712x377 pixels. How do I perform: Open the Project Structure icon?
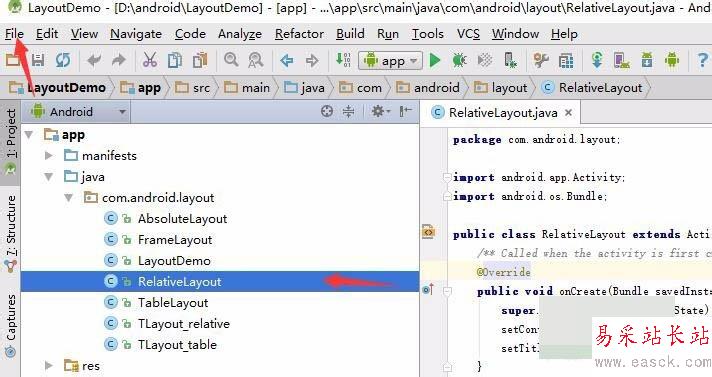[x=566, y=60]
